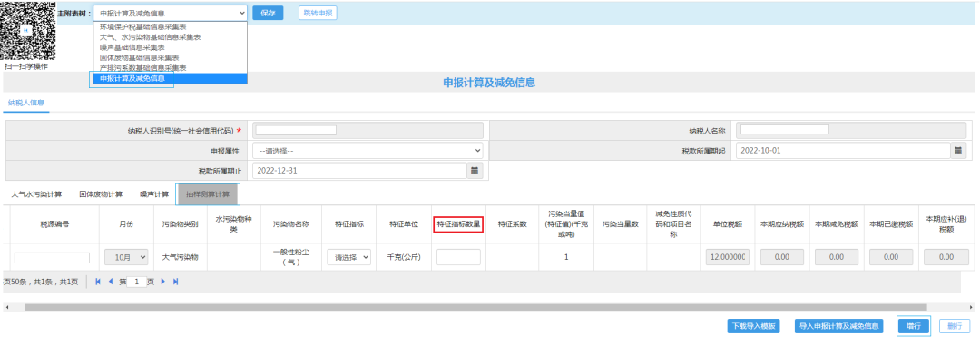980x357 pixels.
Task: Click the 污染当量数 column header
Action: pyautogui.click(x=620, y=223)
